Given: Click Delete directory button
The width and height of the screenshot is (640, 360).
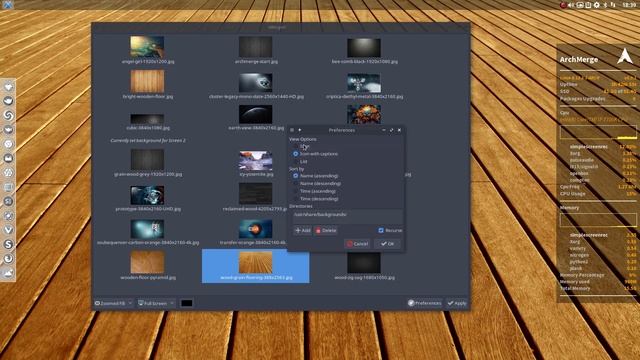Looking at the screenshot, I should tap(326, 231).
